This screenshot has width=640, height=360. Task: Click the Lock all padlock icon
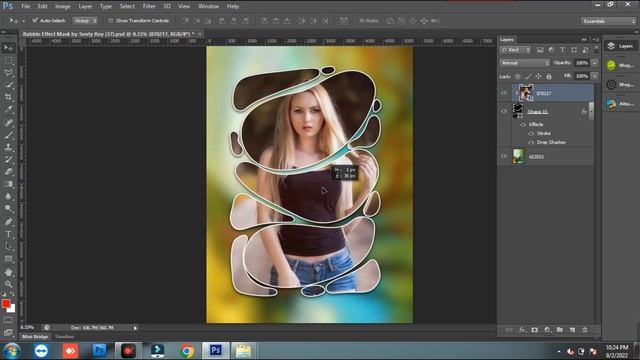coord(549,76)
